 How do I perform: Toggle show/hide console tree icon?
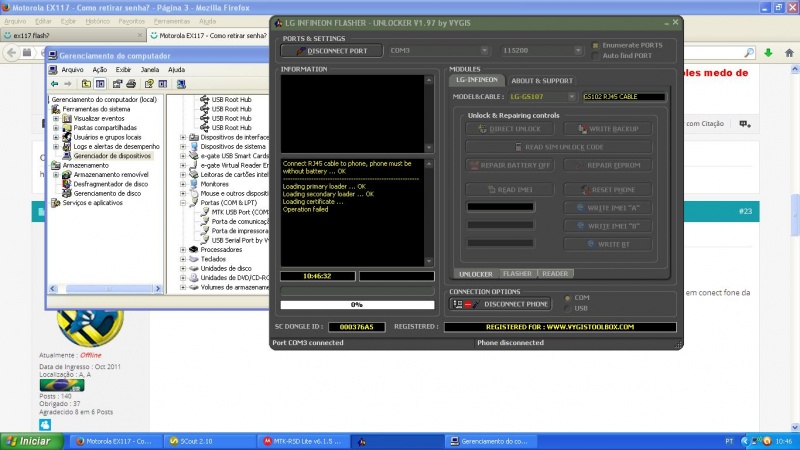pos(101,84)
